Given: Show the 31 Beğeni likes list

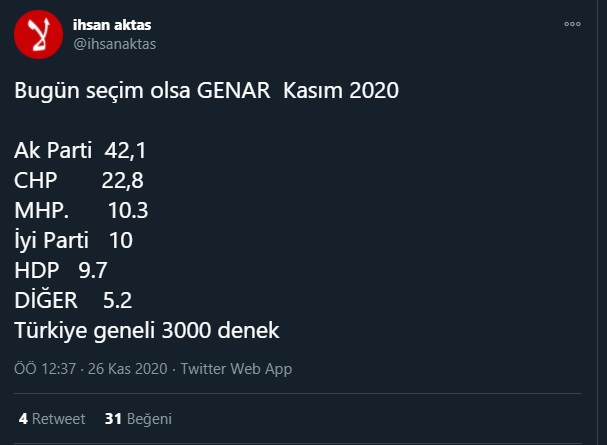Looking at the screenshot, I should [x=138, y=418].
